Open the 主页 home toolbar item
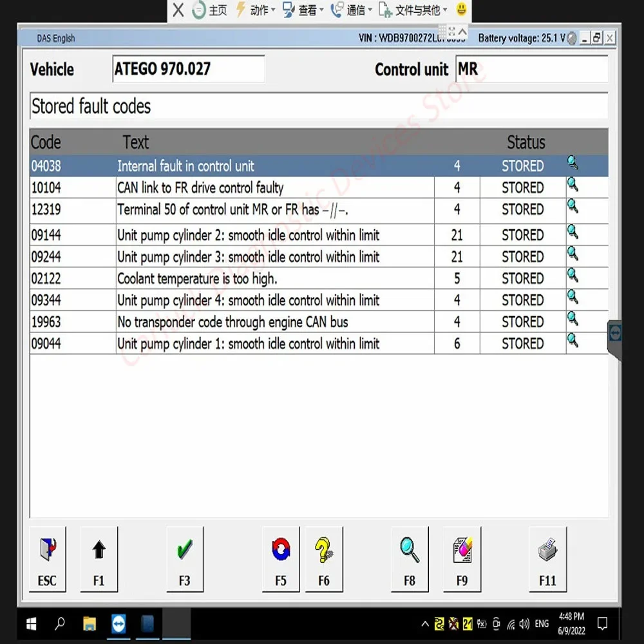The image size is (644, 644). pos(209,10)
